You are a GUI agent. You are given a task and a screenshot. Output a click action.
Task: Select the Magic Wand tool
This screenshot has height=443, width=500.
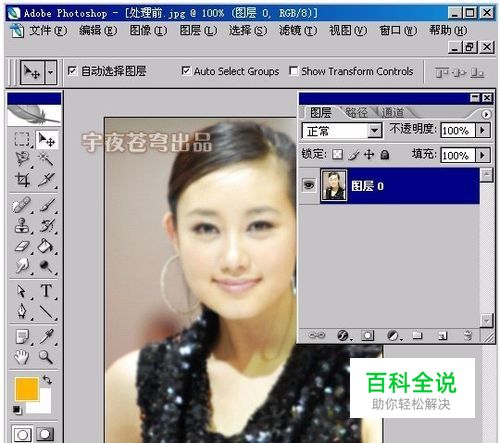pos(46,159)
